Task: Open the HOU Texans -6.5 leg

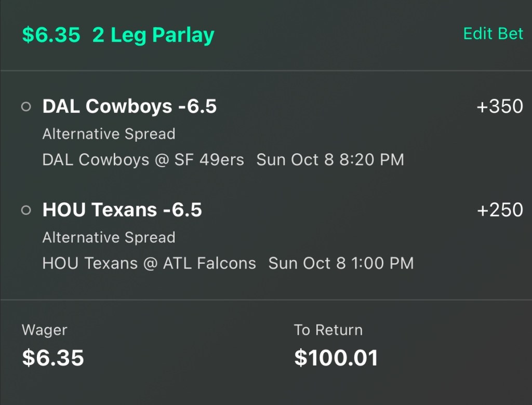Action: [122, 210]
